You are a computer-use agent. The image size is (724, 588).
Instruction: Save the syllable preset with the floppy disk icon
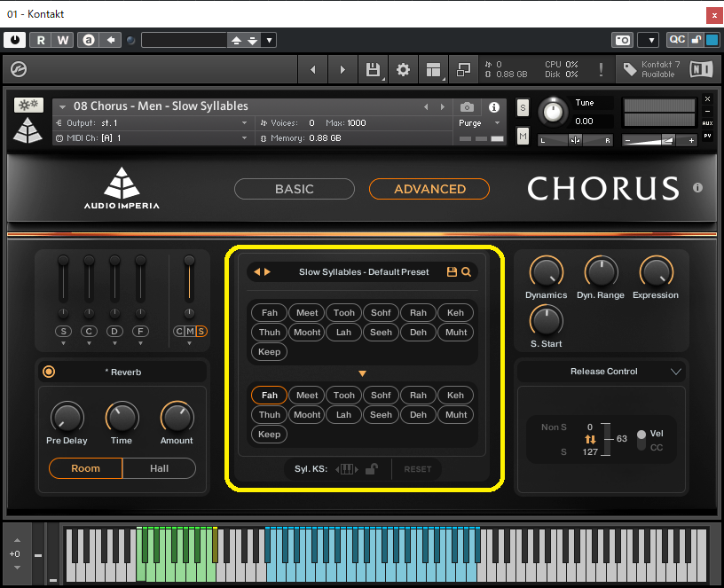pyautogui.click(x=453, y=271)
